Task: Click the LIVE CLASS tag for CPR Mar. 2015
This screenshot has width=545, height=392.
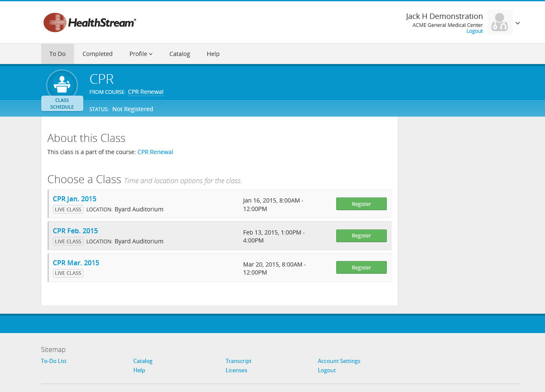Action: point(68,273)
